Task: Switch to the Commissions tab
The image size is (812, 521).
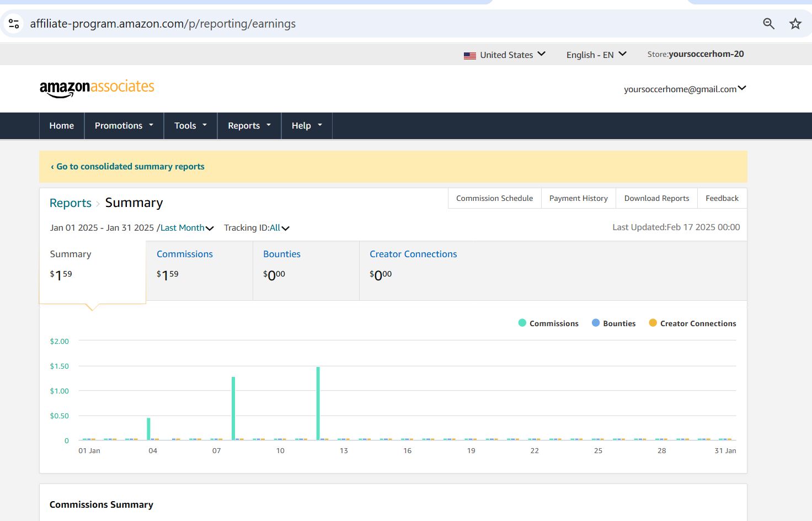Action: (x=199, y=270)
